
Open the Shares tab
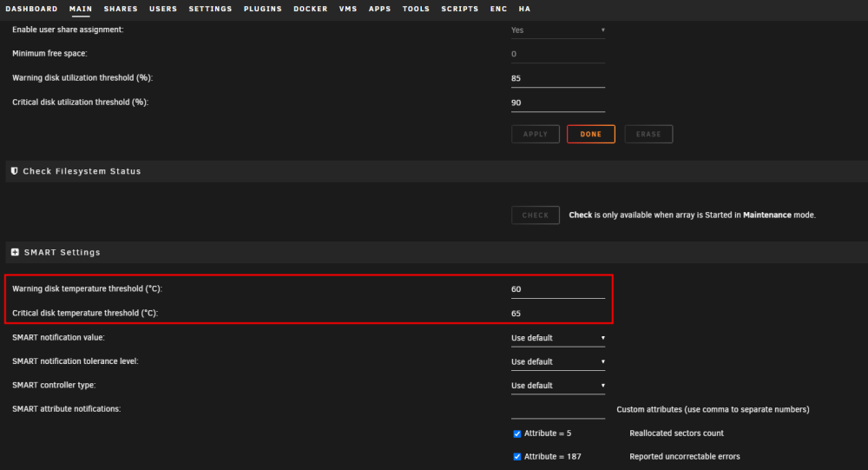click(x=121, y=9)
